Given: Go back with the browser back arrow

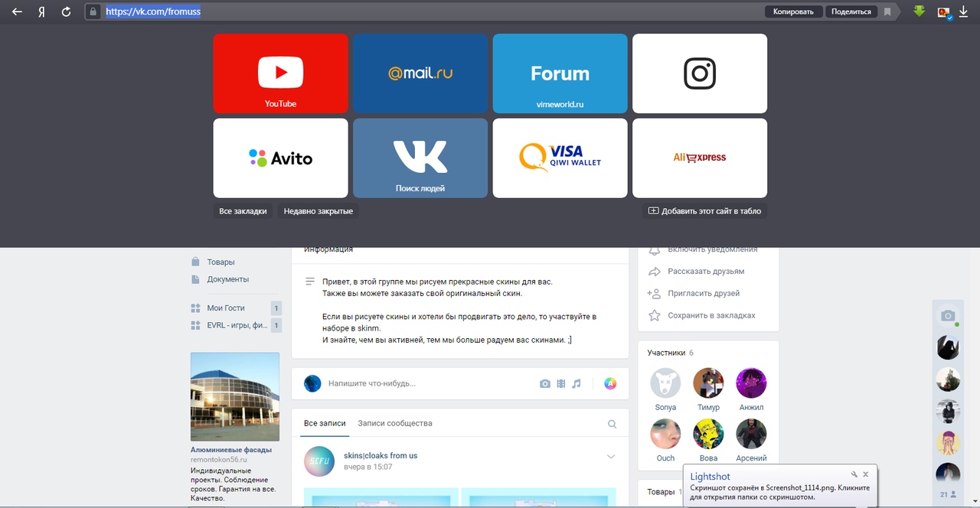Looking at the screenshot, I should (x=17, y=11).
